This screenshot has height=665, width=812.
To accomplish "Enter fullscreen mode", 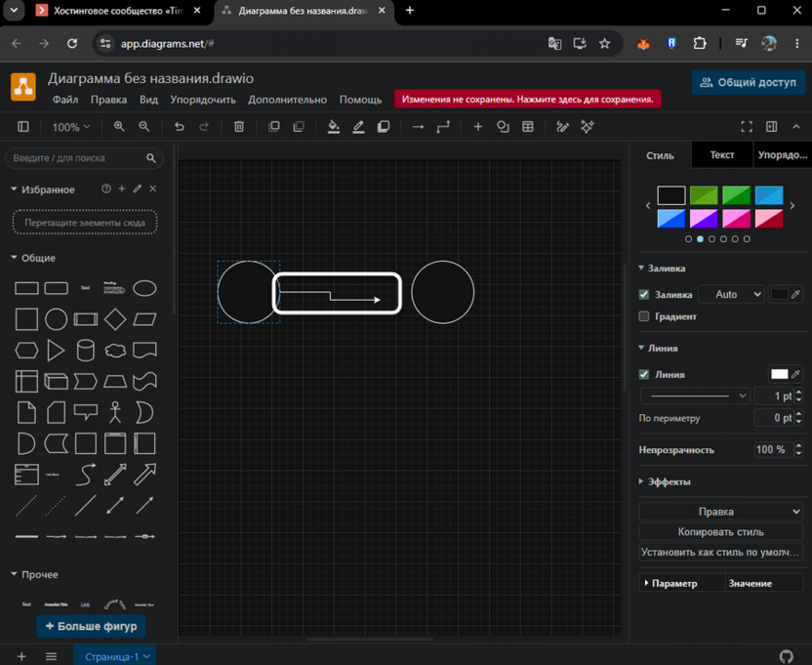I will coord(747,127).
